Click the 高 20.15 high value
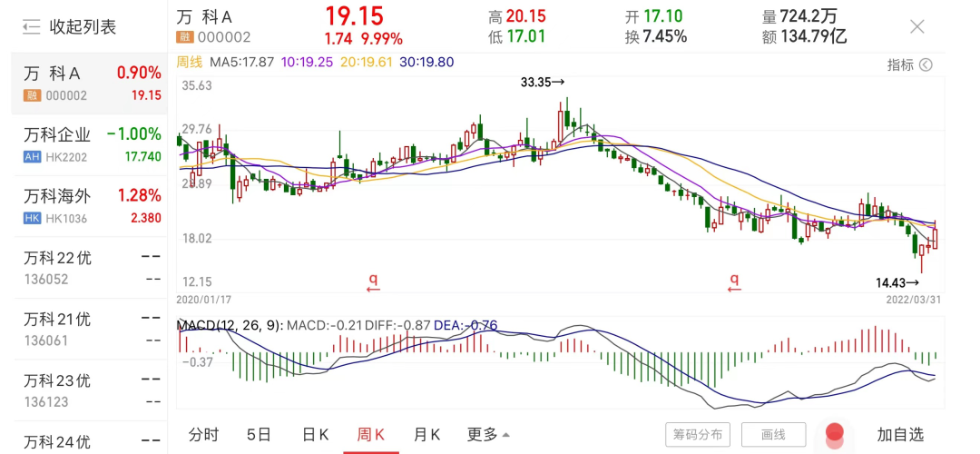 coord(517,17)
